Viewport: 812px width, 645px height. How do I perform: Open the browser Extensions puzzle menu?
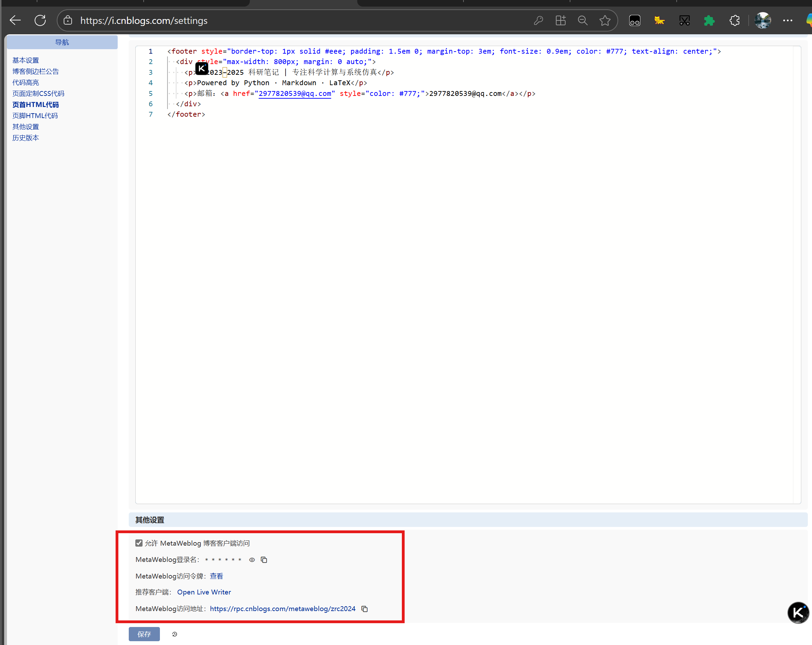[734, 20]
